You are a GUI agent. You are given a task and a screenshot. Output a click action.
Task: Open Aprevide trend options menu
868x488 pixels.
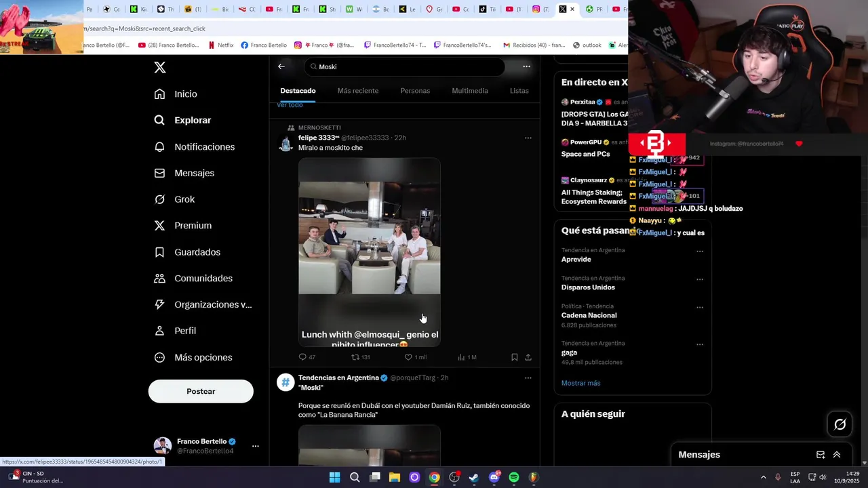point(700,251)
